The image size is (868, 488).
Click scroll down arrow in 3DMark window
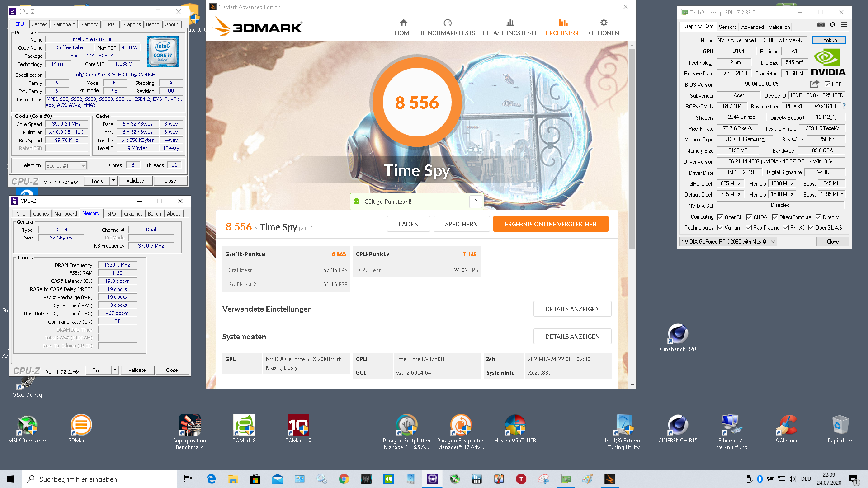[x=632, y=385]
